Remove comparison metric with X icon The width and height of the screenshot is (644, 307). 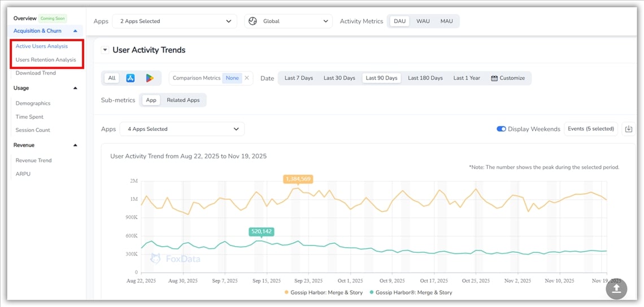point(247,78)
